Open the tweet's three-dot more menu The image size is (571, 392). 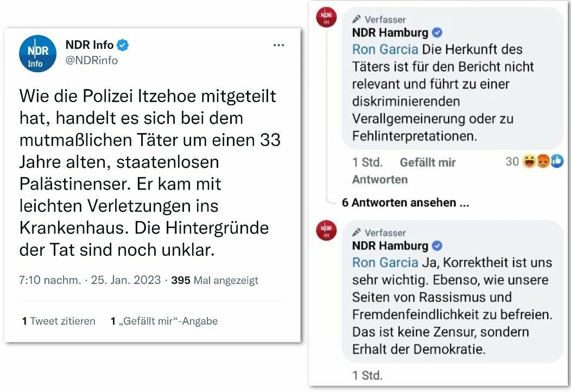[x=278, y=46]
